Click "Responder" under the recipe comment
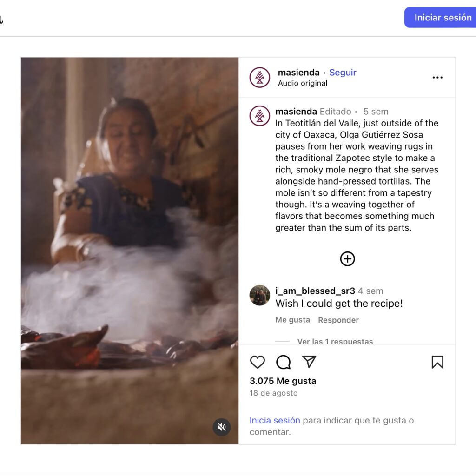The width and height of the screenshot is (476, 476). click(338, 320)
